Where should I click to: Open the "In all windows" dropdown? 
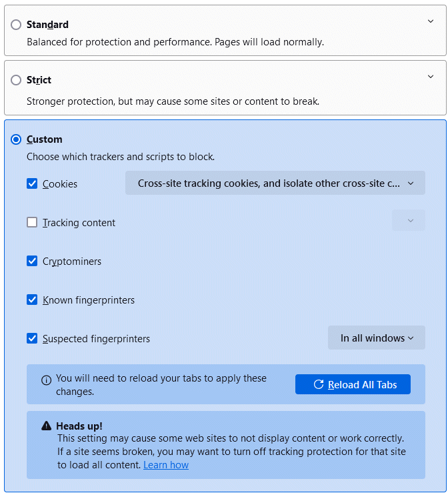(x=376, y=338)
